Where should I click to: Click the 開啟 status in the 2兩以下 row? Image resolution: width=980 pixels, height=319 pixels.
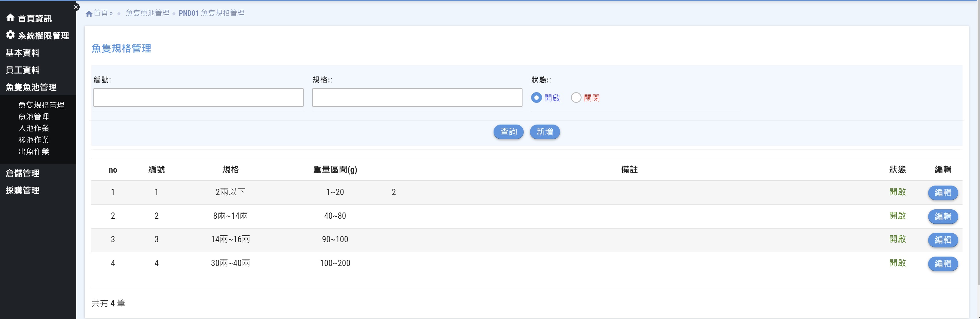(x=897, y=192)
